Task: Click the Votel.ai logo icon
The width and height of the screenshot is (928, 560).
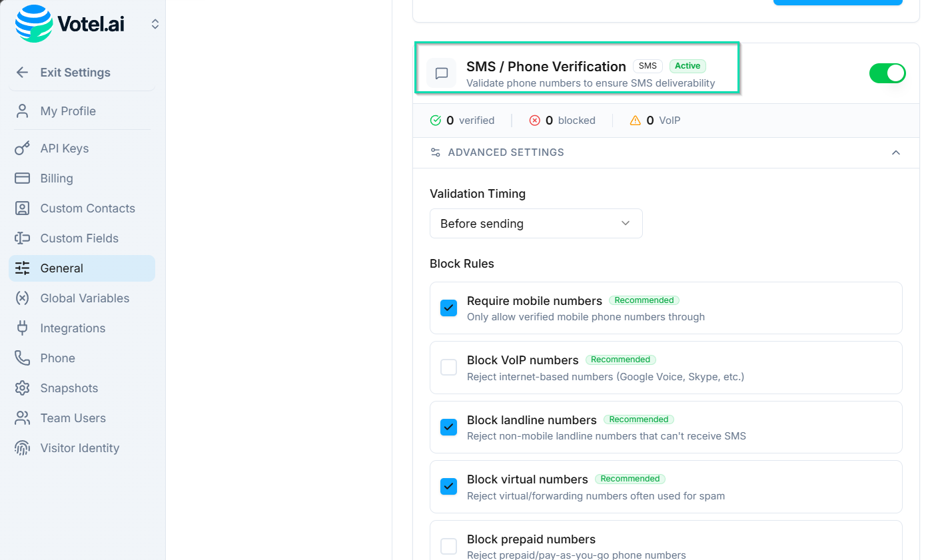Action: [33, 24]
